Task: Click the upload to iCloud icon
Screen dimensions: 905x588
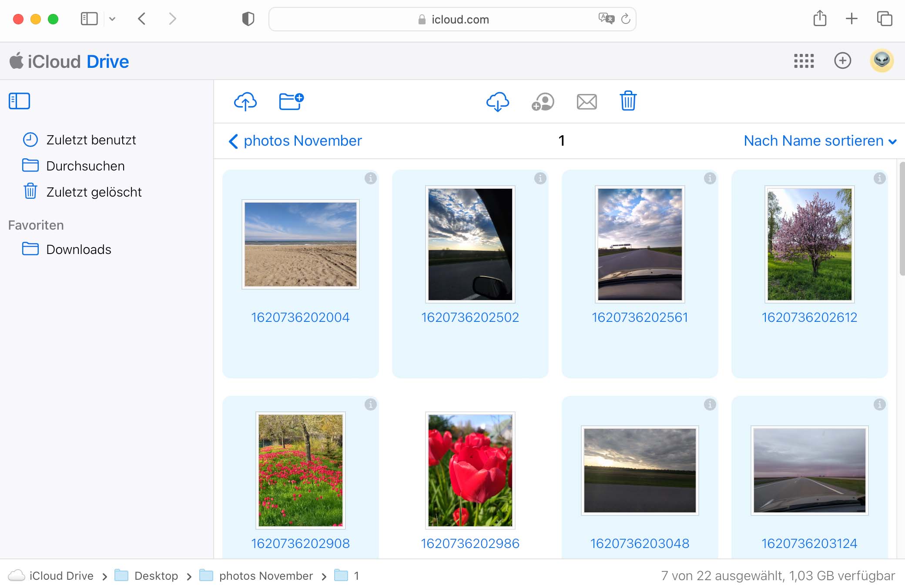Action: tap(245, 102)
